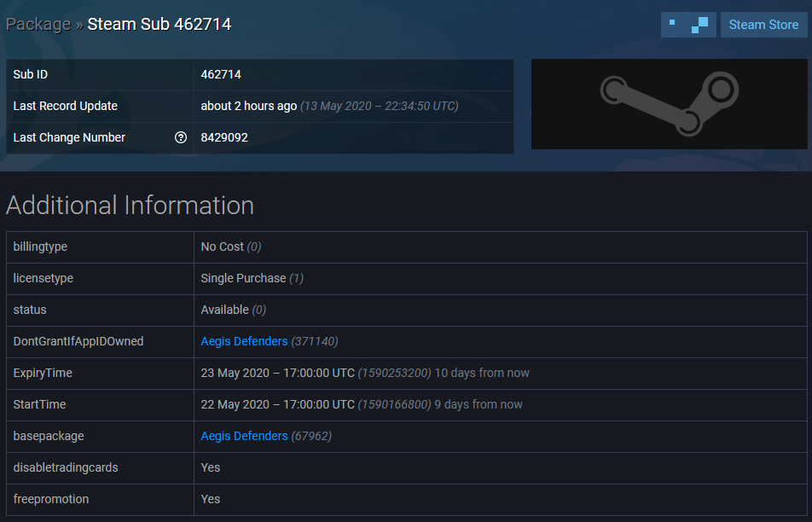
Task: Click change number 8429092
Action: (x=224, y=137)
